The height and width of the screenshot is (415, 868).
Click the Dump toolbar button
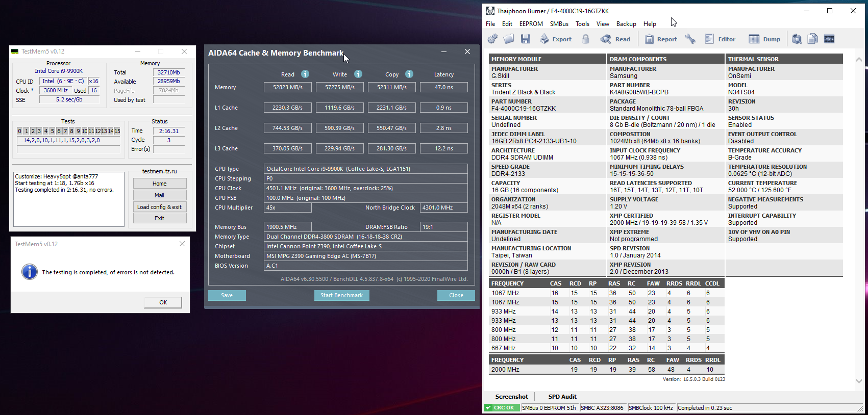[x=764, y=39]
